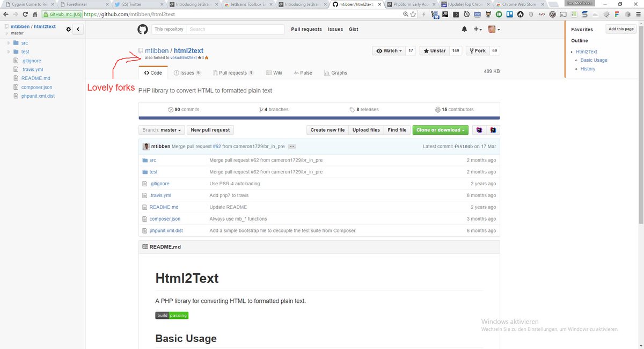Open README.md in the file list
The image size is (644, 349).
click(x=164, y=207)
